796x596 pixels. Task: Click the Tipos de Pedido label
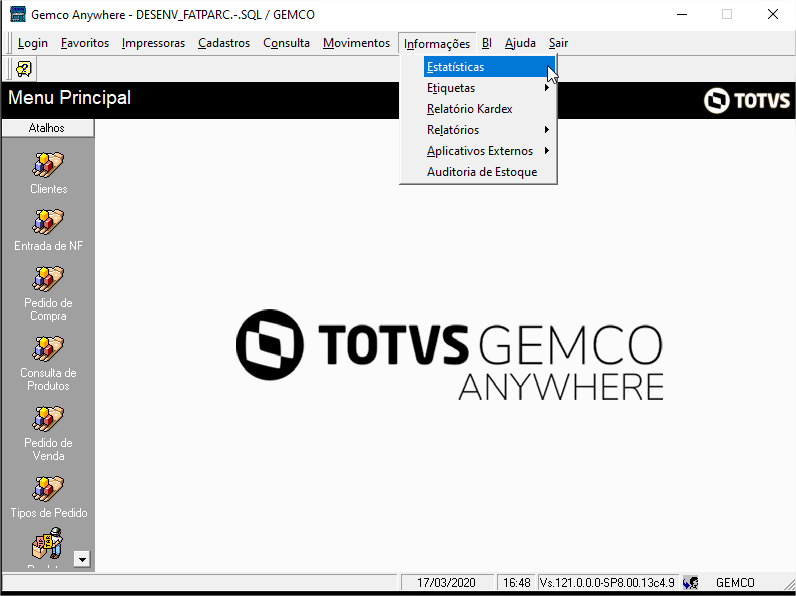49,513
